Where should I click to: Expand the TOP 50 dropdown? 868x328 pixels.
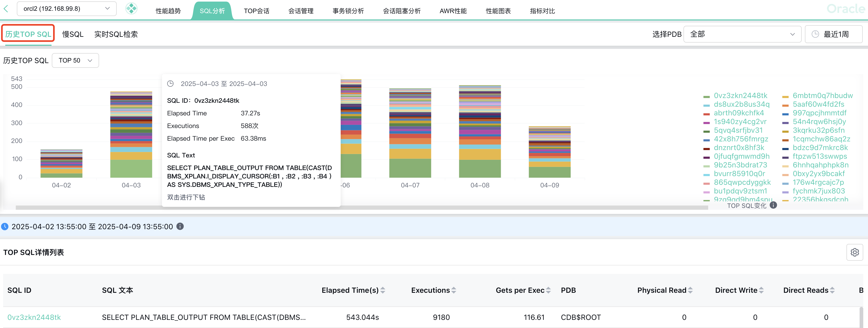click(x=75, y=61)
